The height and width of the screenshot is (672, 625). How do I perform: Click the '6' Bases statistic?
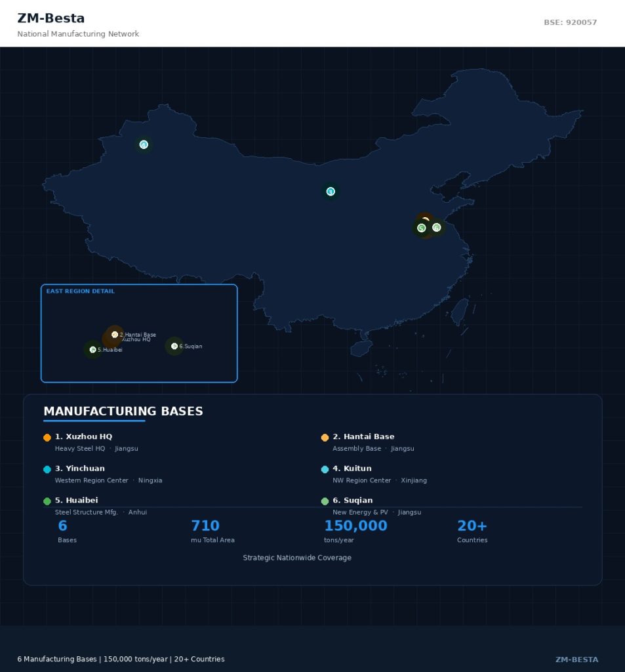tap(62, 526)
